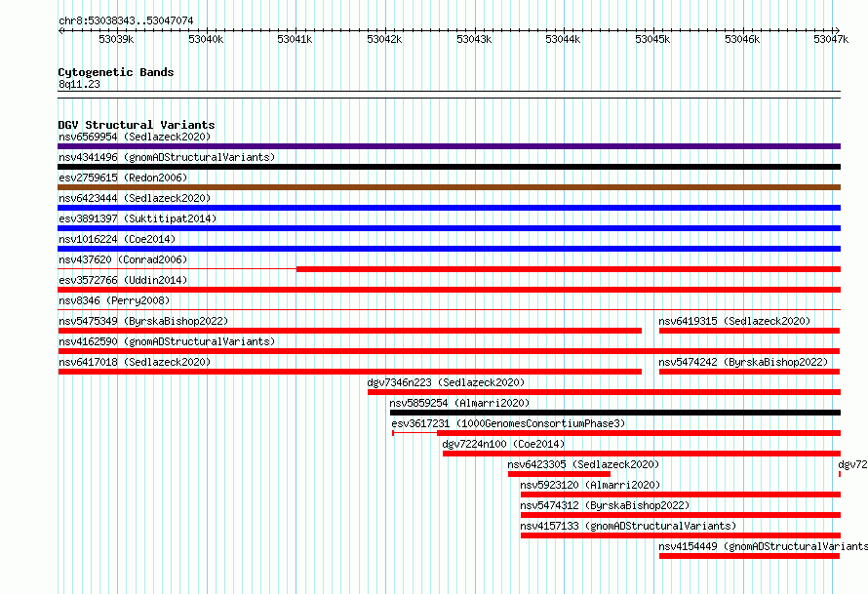Open esv3891397 (Suktitipat2014) label
Viewport: 868px width, 594px height.
[x=138, y=218]
